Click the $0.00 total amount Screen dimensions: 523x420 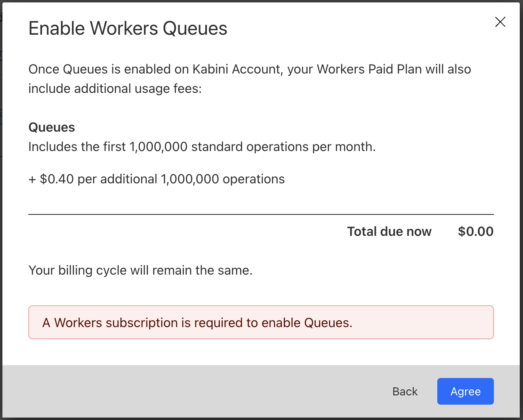(x=475, y=231)
